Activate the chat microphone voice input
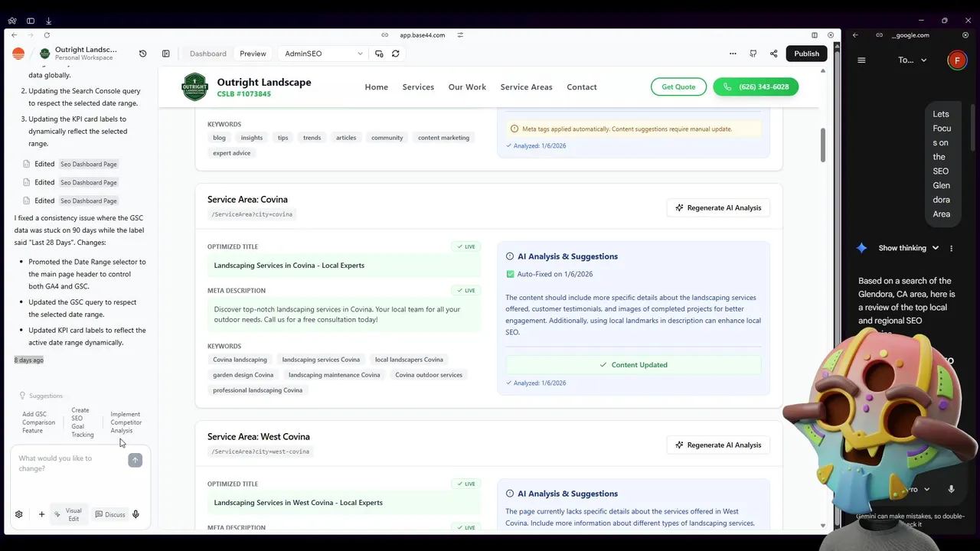 pos(136,514)
